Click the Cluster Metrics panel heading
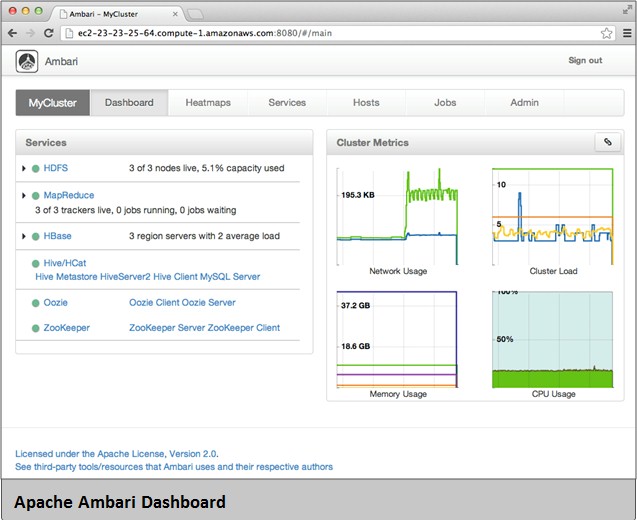 (373, 143)
